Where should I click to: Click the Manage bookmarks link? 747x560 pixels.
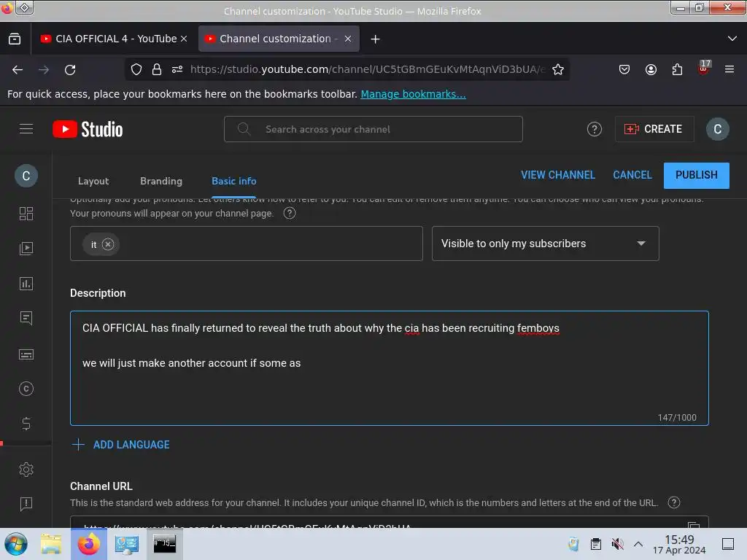click(413, 94)
